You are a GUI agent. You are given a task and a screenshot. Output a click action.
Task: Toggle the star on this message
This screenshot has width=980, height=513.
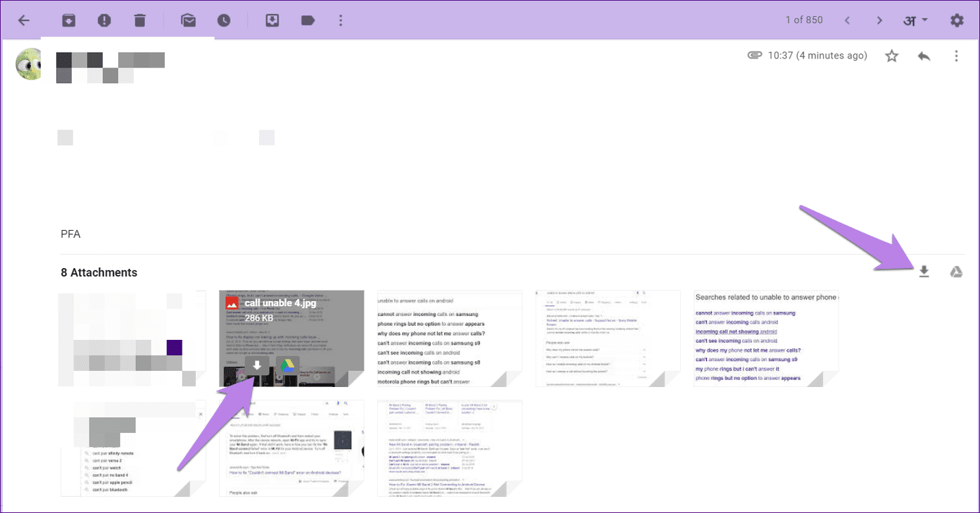tap(892, 56)
